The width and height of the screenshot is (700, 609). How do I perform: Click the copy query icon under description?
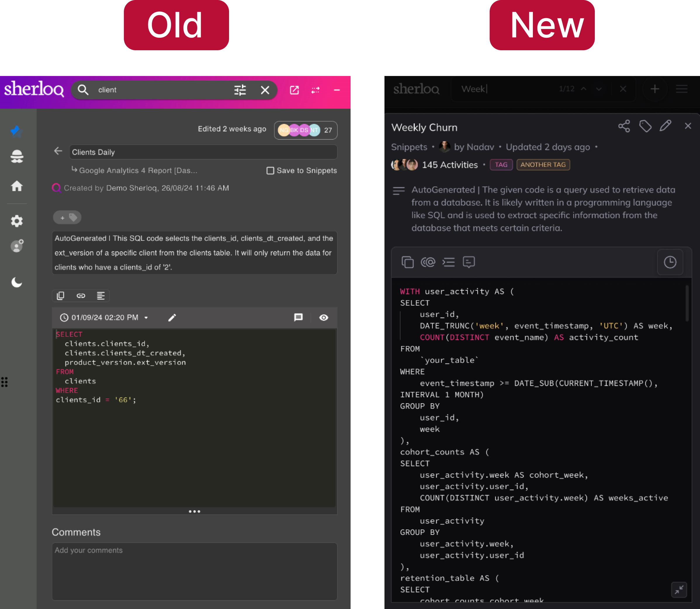pos(60,296)
